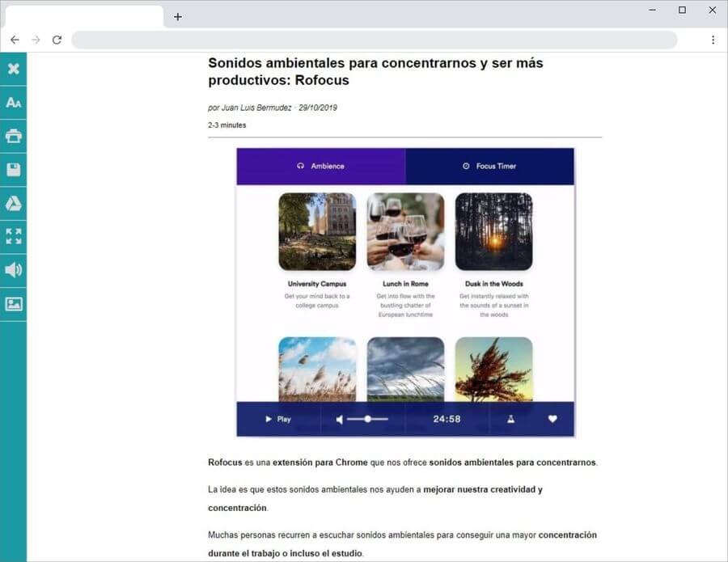Click the bold text durante el trabajo o incluso el estudio
The width and height of the screenshot is (728, 562).
coord(285,554)
